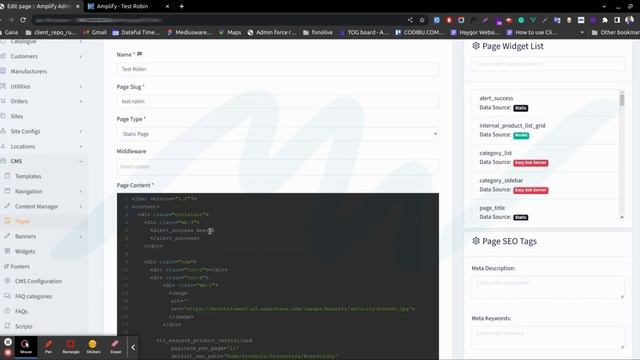Open the browser extensions puzzle menu
The height and width of the screenshot is (360, 640).
(x=605, y=20)
